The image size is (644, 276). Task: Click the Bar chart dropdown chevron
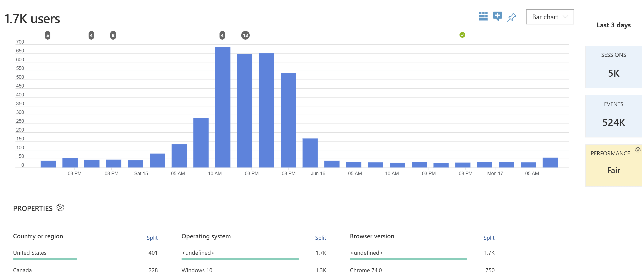565,17
